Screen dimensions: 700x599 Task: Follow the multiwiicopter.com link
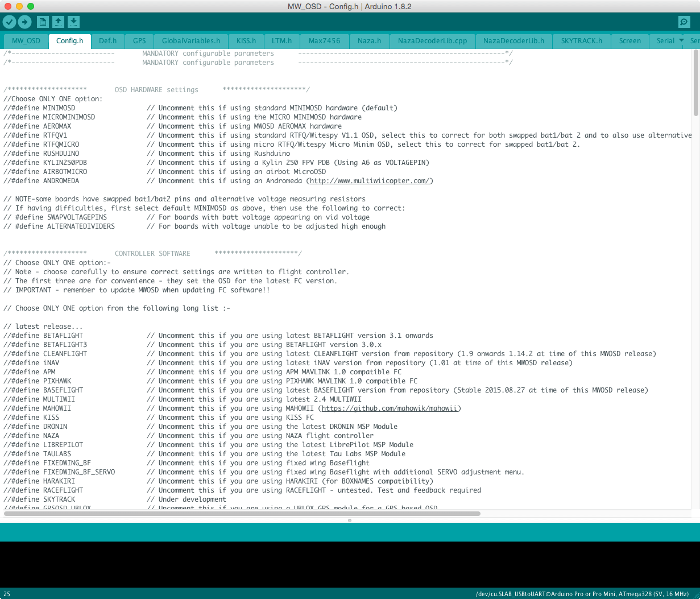coord(371,181)
